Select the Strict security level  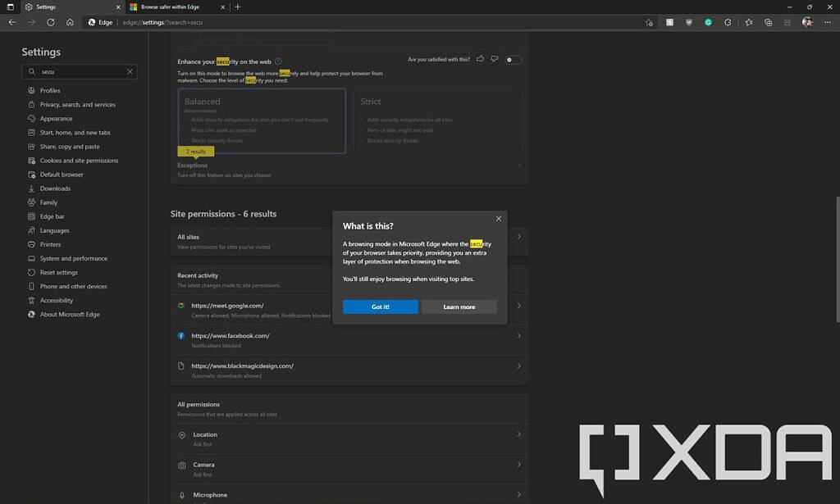pos(441,121)
